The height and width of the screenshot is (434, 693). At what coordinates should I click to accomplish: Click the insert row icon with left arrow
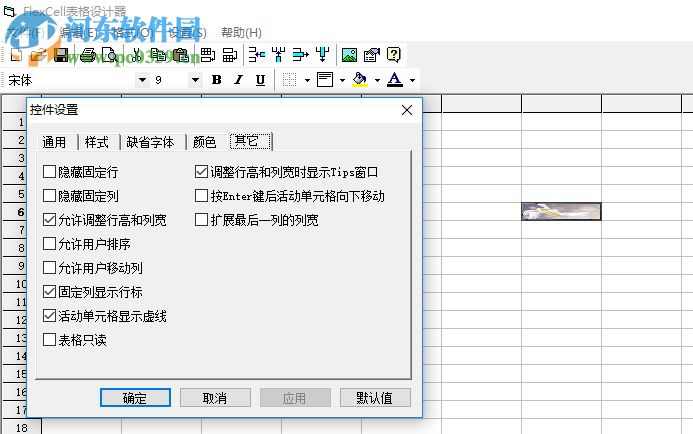[257, 55]
